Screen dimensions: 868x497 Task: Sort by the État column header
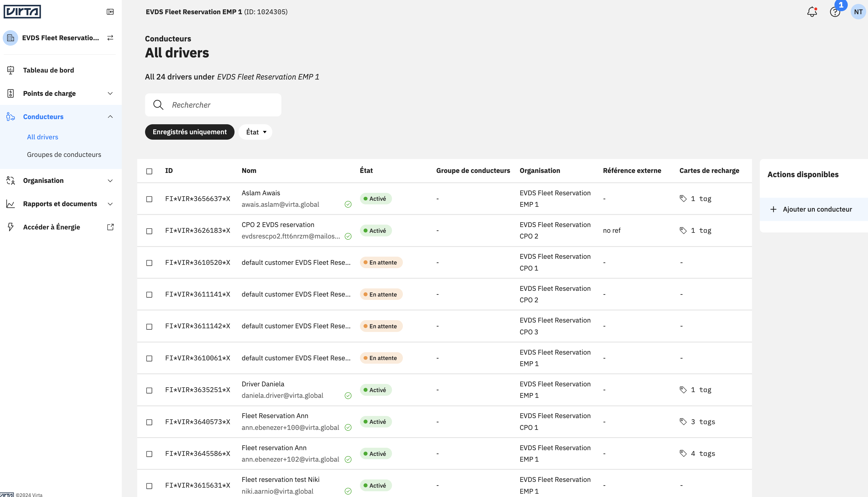pyautogui.click(x=366, y=171)
